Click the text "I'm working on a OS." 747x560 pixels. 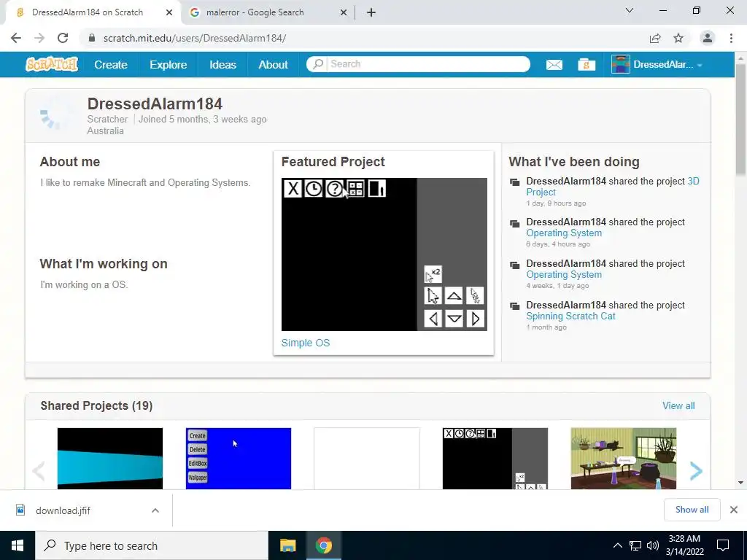click(x=84, y=285)
